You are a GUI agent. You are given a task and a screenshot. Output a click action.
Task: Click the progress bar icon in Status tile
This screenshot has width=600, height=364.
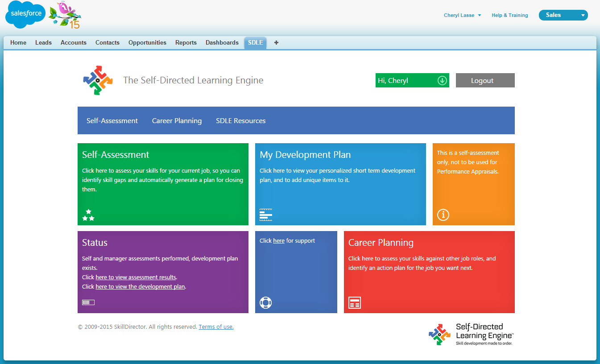[x=88, y=302]
